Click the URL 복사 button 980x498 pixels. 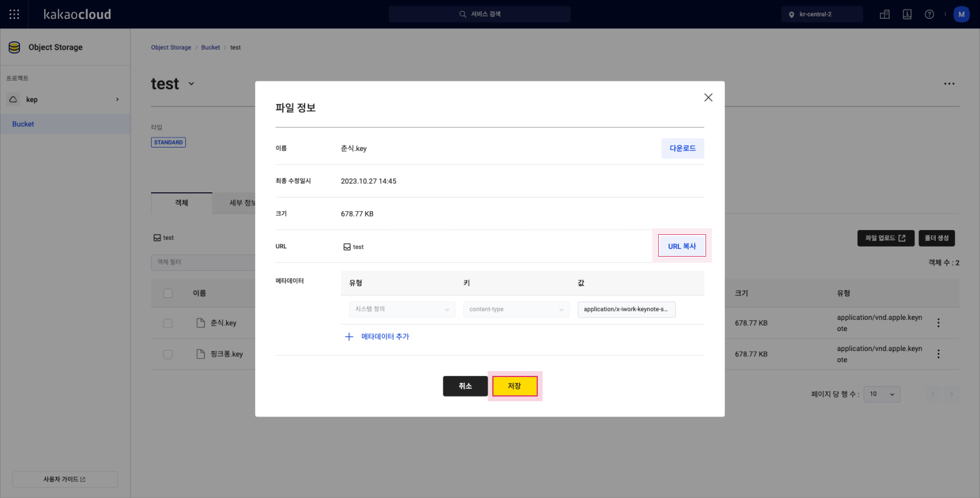(682, 246)
